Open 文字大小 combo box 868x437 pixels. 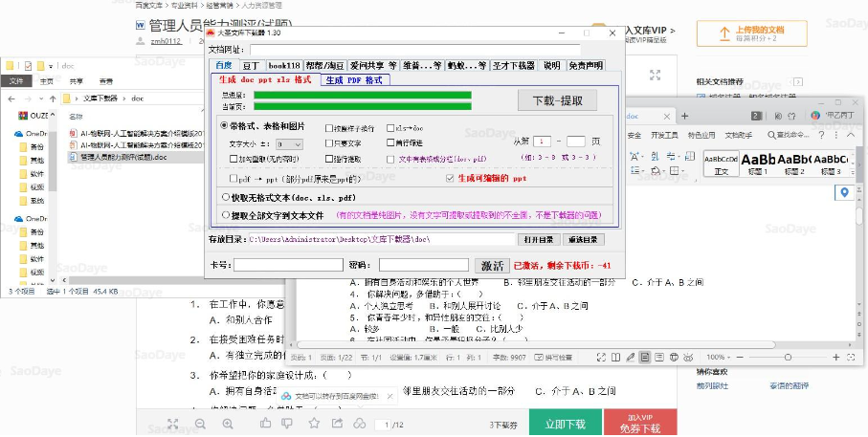click(x=289, y=144)
